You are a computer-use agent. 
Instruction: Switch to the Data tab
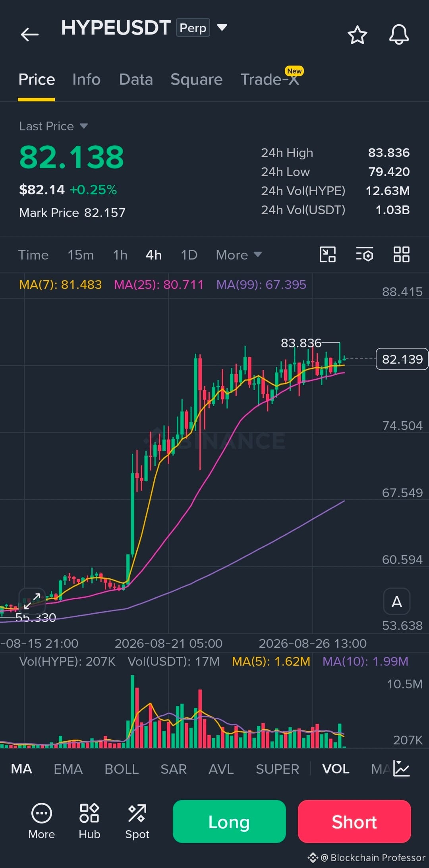coord(136,79)
